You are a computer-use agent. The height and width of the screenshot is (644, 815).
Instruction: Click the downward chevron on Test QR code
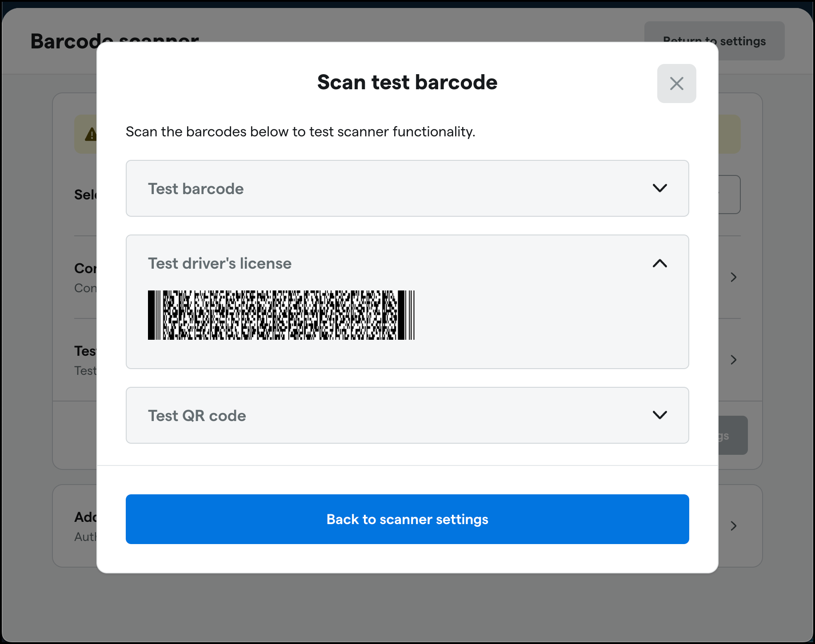(x=660, y=415)
